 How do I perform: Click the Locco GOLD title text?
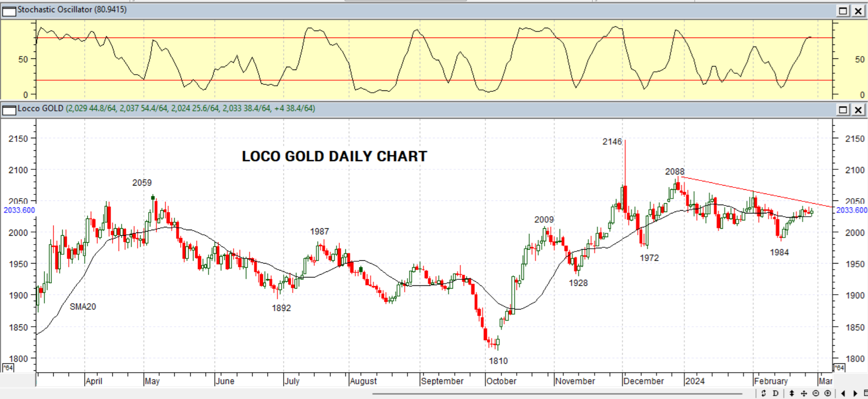[x=40, y=108]
